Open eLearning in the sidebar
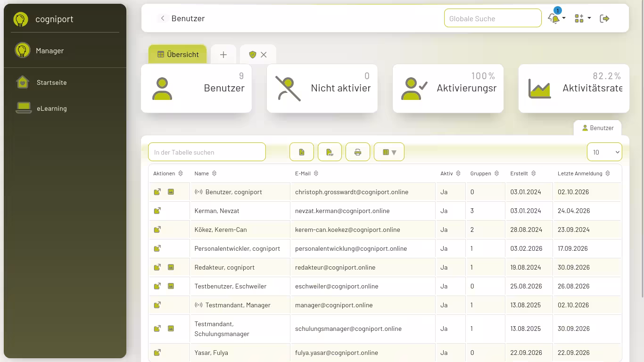Viewport: 644px width, 362px height. 51,108
